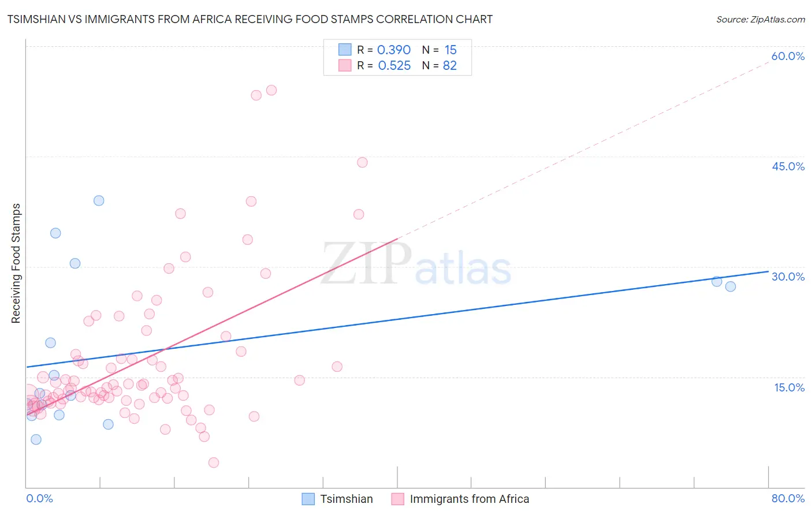Click the pink data point near 44%
Image resolution: width=812 pixels, height=515 pixels.
[362, 162]
